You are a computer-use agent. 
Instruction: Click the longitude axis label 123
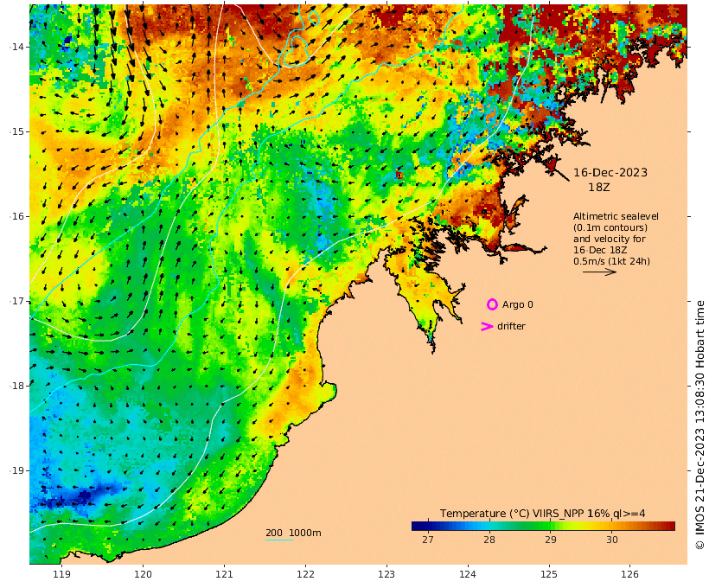[x=386, y=574]
